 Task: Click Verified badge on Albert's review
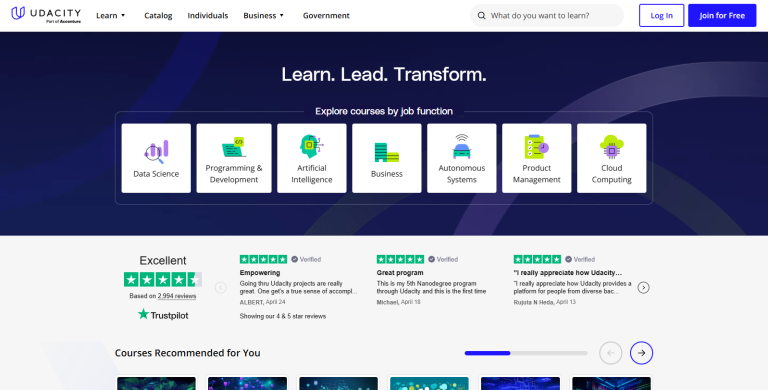point(306,259)
